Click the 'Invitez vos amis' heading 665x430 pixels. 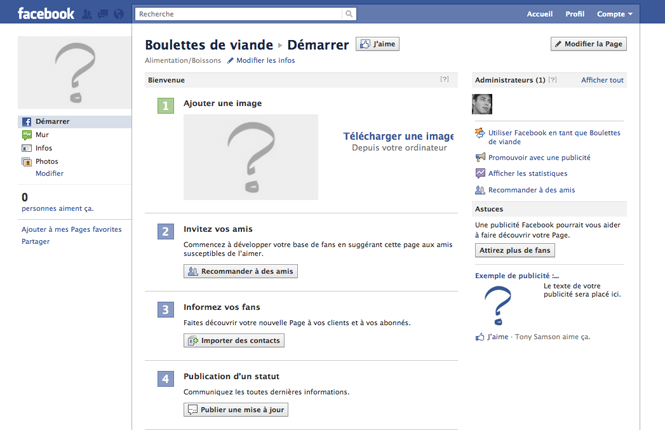click(218, 229)
